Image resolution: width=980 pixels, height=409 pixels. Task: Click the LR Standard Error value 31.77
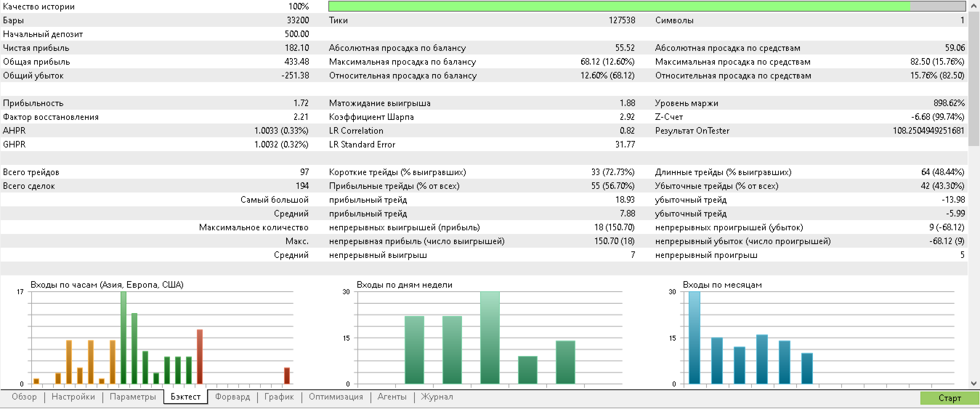(625, 145)
